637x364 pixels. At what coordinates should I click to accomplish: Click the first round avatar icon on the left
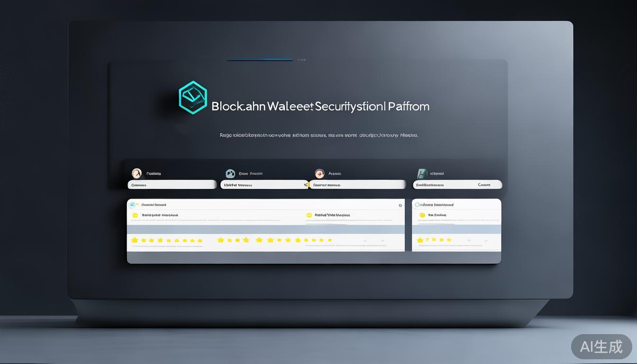point(136,173)
